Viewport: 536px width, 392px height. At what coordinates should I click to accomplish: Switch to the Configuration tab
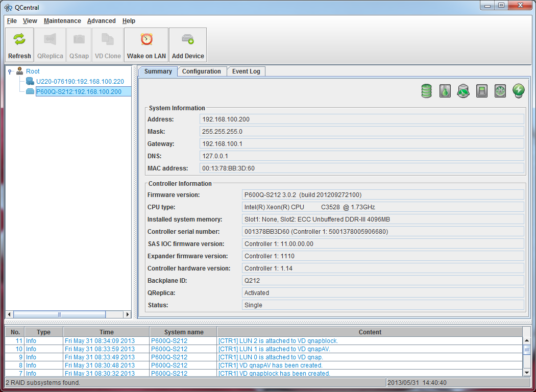click(x=201, y=71)
